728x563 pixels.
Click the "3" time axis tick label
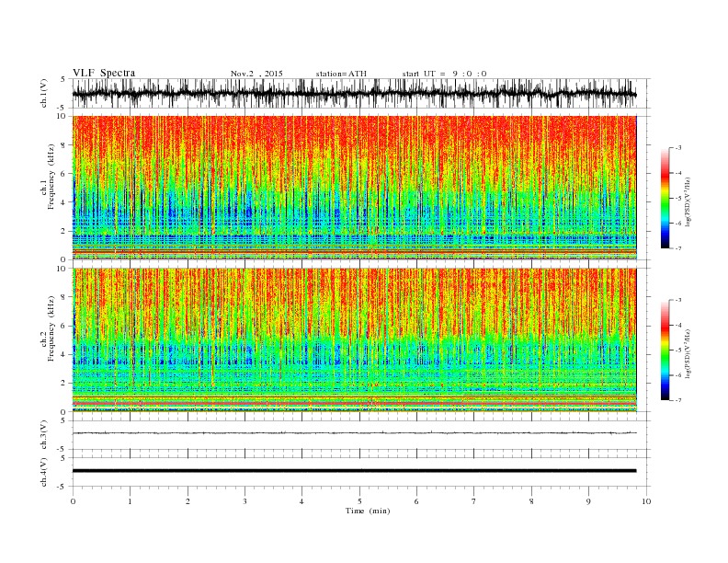coord(245,501)
